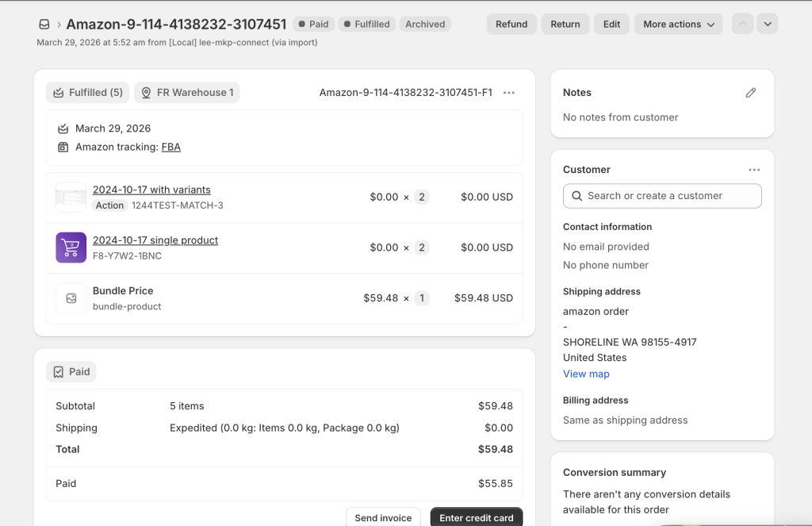Open the FBA tracking link

click(170, 147)
